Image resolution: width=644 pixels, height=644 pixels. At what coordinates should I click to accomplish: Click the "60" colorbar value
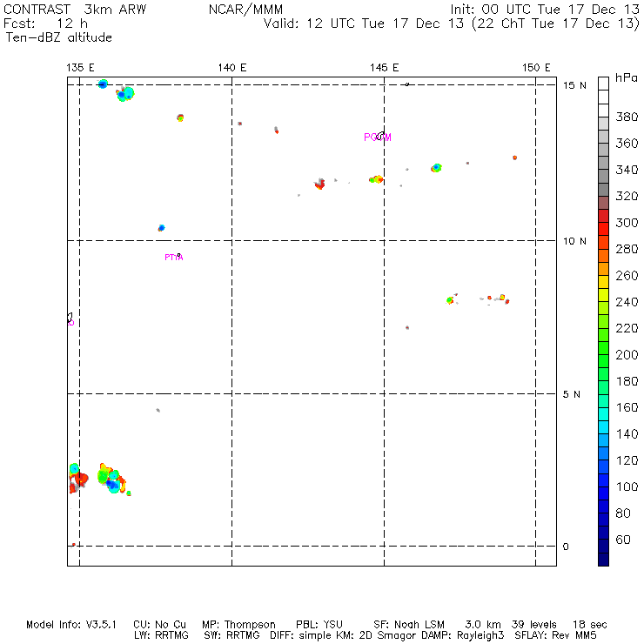[623, 540]
